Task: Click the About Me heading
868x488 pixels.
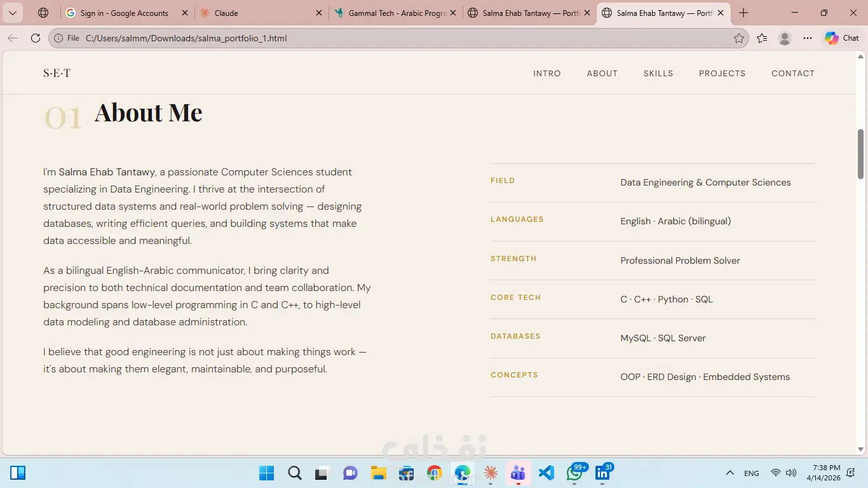Action: click(149, 112)
